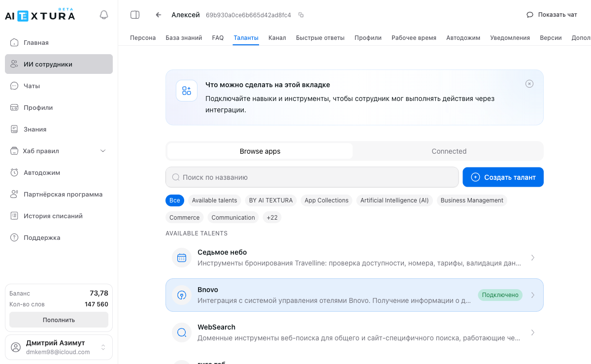Click the Хаб правил icon

click(x=14, y=151)
